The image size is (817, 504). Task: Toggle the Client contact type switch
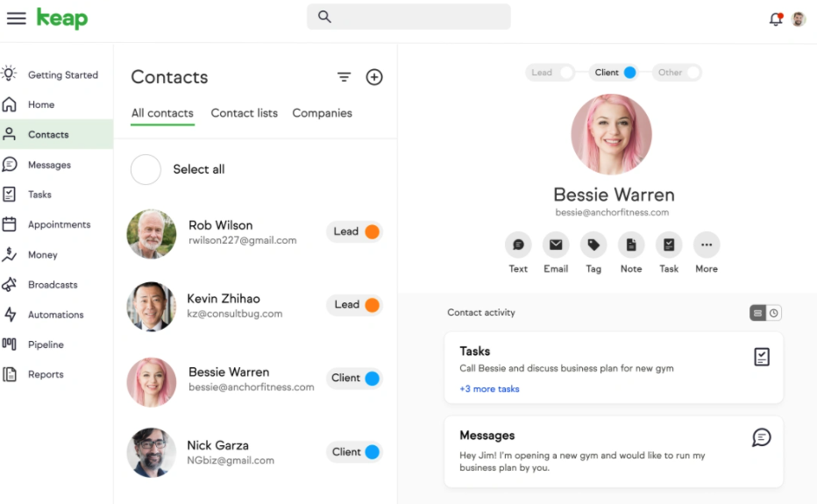(615, 73)
